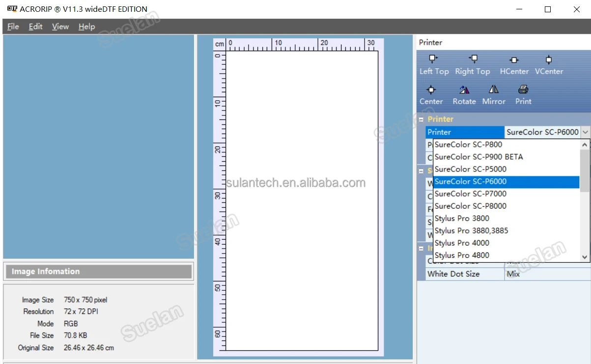Viewport: 591px width, 364px height.
Task: Click the printer list scrollbar down arrow
Action: (x=585, y=256)
